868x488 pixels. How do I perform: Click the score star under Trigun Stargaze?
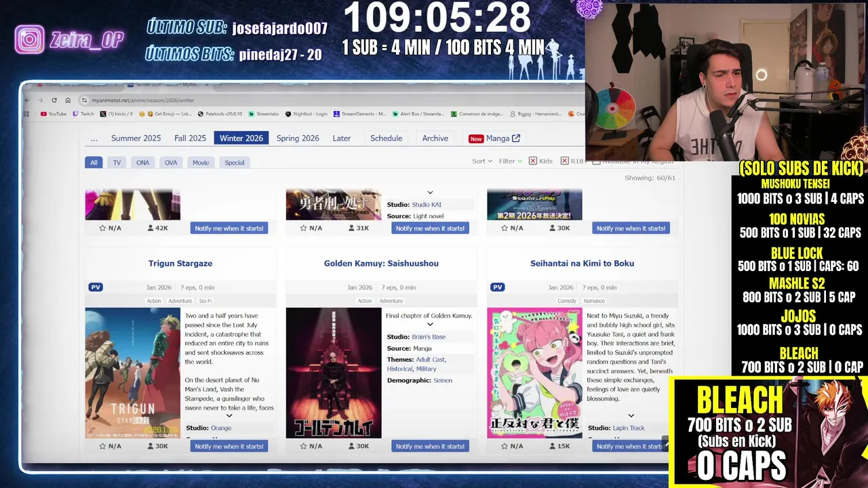(102, 446)
